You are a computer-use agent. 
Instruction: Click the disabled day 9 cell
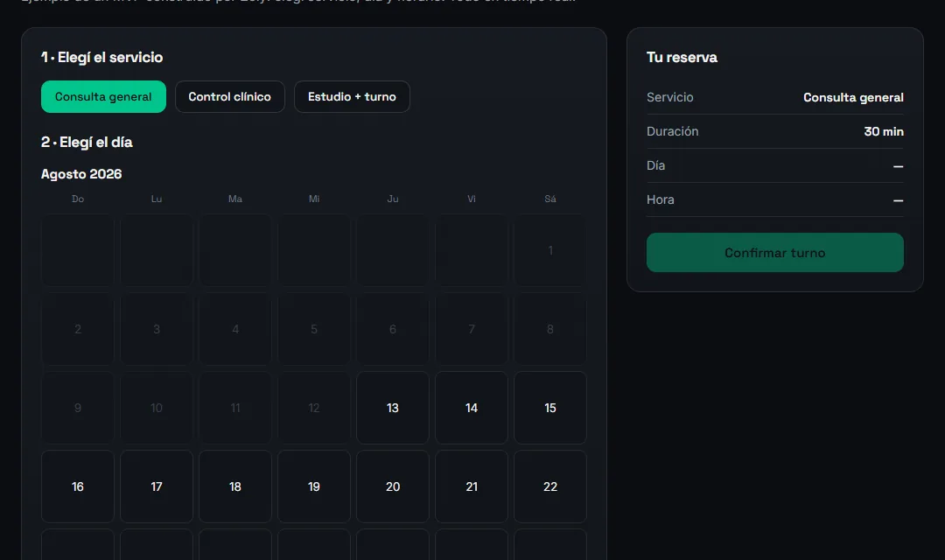pyautogui.click(x=78, y=408)
